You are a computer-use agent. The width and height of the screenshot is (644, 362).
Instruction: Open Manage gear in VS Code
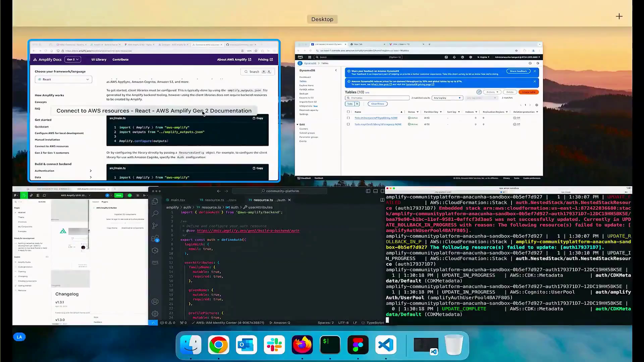tap(155, 314)
